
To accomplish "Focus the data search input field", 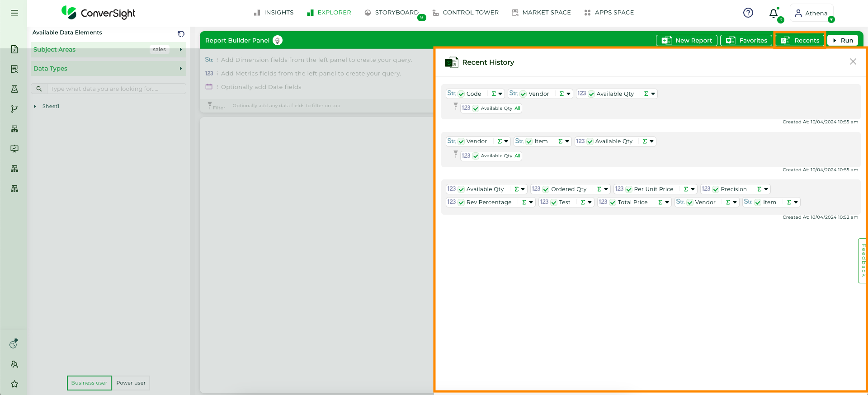I will tap(117, 89).
